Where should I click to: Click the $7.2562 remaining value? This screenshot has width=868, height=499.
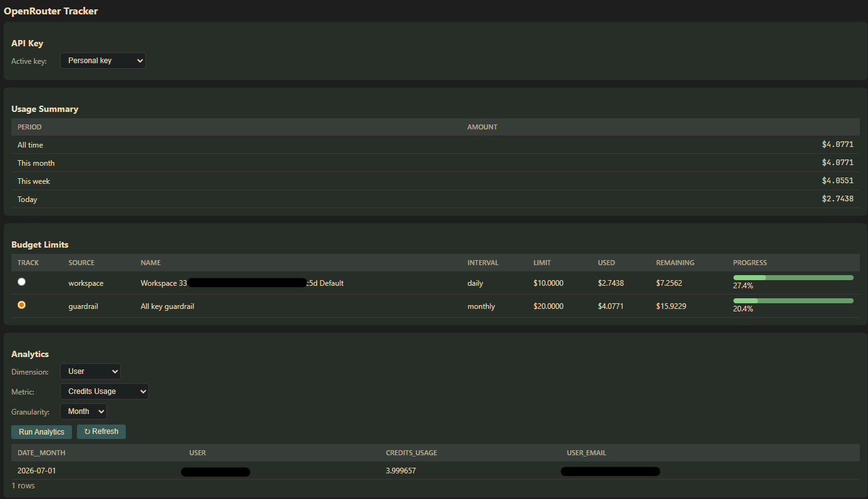[669, 283]
